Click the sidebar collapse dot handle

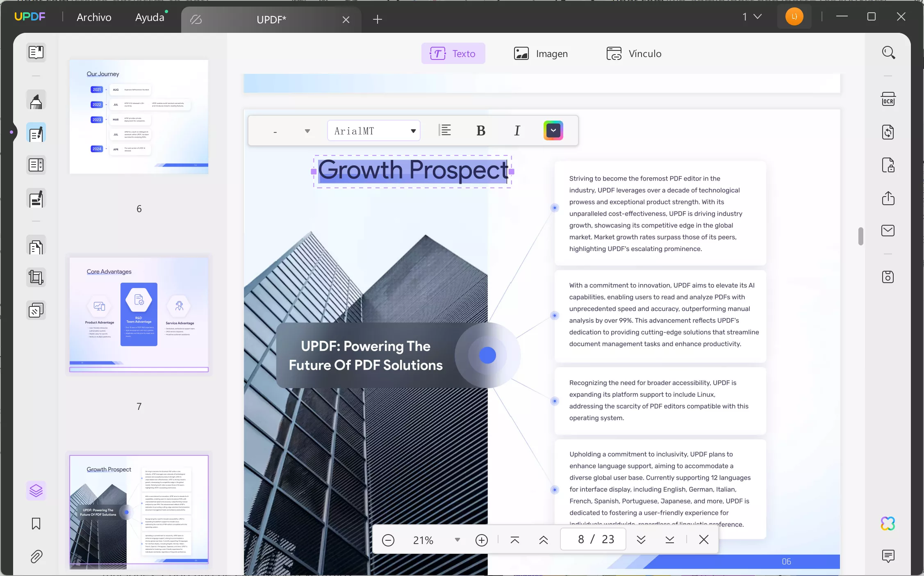point(11,132)
